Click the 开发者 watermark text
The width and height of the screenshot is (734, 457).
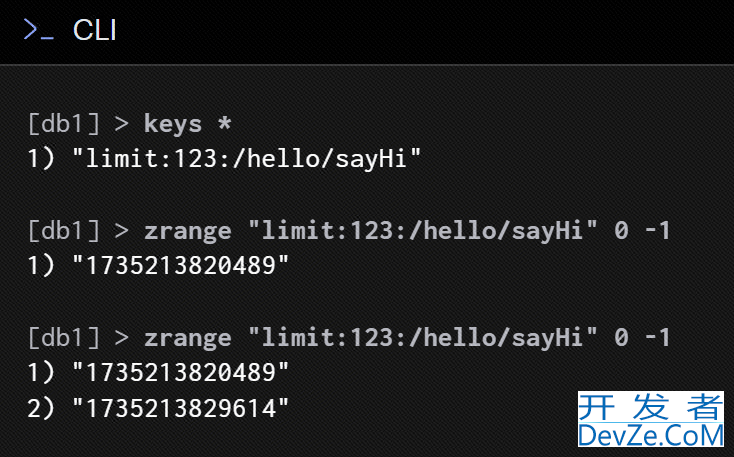(651, 407)
